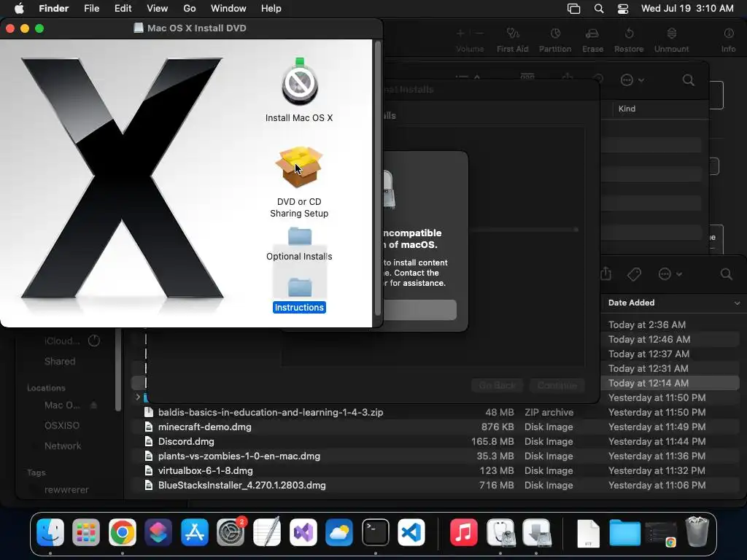The width and height of the screenshot is (747, 560).
Task: Open the Apple menu
Action: coord(19,9)
